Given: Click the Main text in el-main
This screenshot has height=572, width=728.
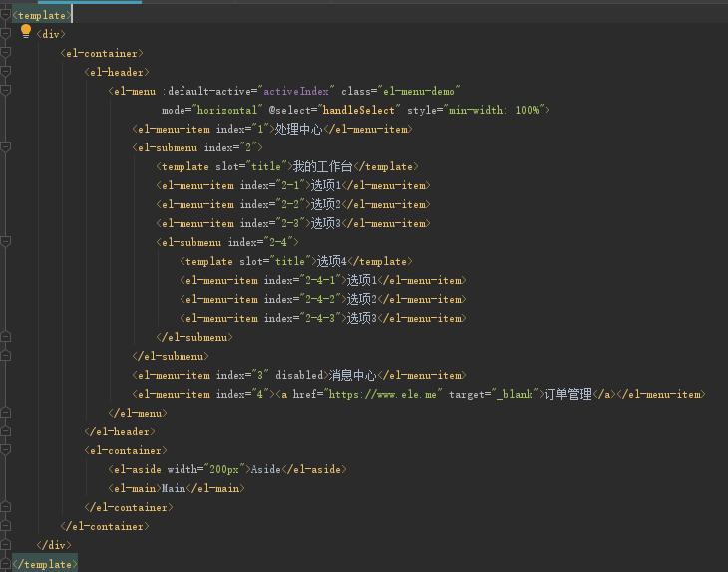Looking at the screenshot, I should 174,488.
